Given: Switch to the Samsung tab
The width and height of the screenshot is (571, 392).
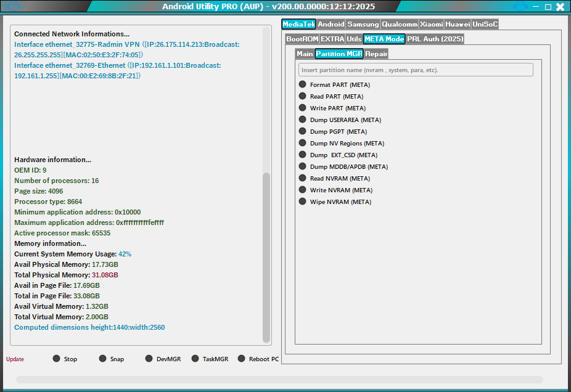Looking at the screenshot, I should tap(363, 24).
